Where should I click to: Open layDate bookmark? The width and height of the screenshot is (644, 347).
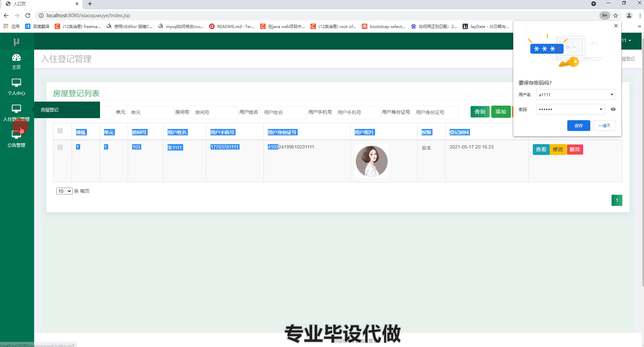[486, 26]
